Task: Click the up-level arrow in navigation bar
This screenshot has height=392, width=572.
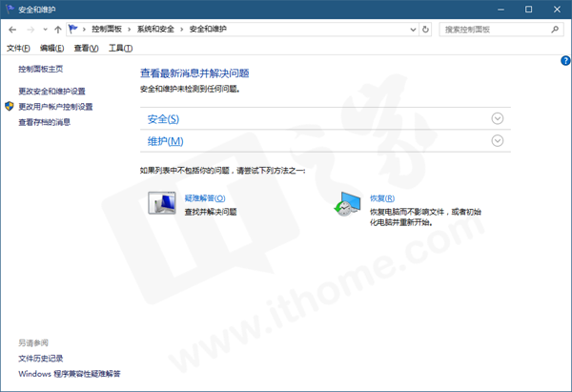Action: [58, 30]
